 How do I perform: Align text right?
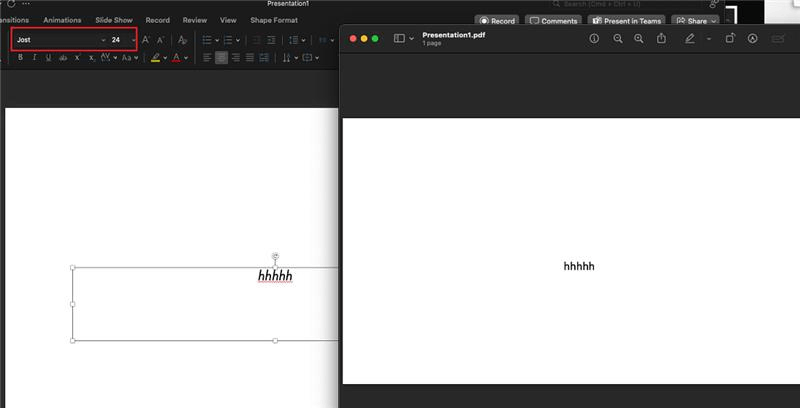[x=235, y=58]
